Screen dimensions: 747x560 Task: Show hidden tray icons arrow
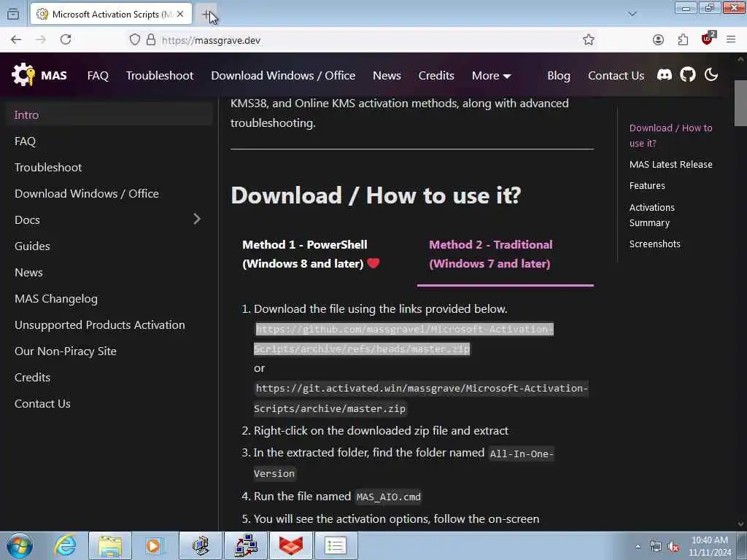coord(638,547)
